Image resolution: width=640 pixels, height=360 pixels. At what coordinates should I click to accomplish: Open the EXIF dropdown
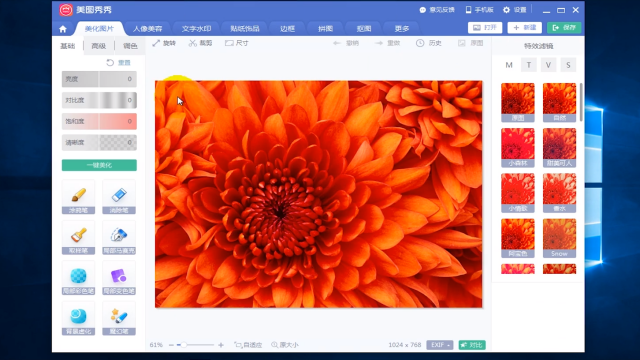tap(440, 345)
